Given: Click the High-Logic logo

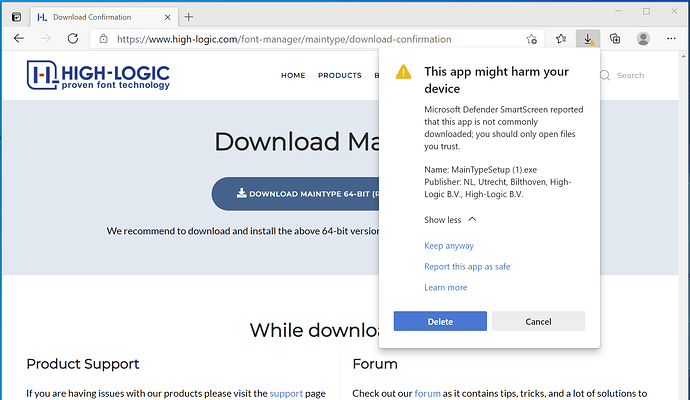Looking at the screenshot, I should pyautogui.click(x=98, y=74).
